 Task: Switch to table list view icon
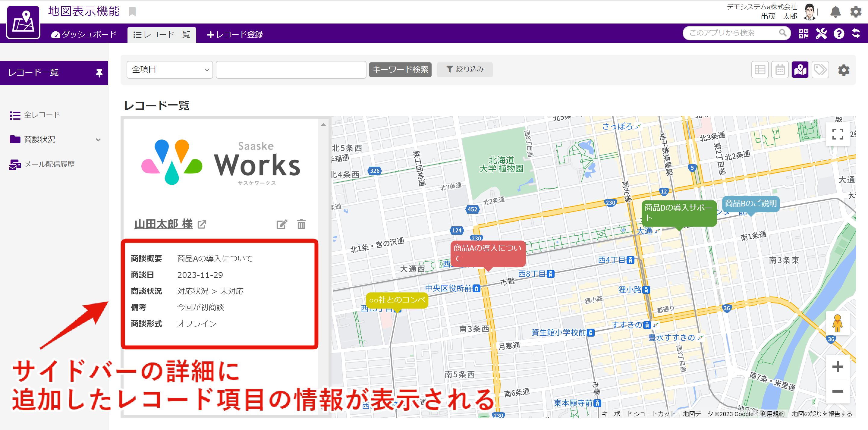[x=760, y=70]
